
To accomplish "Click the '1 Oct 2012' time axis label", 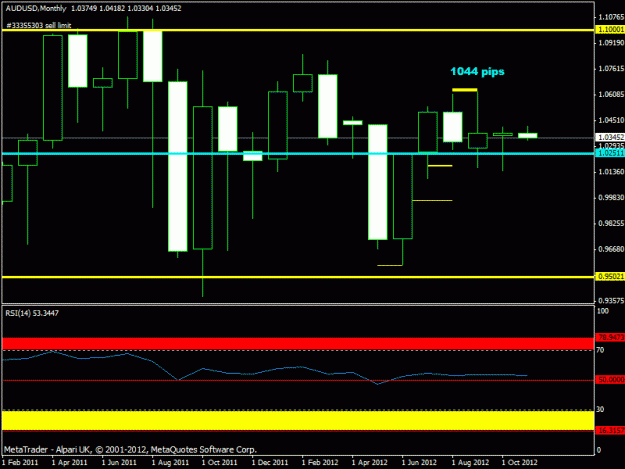I will pyautogui.click(x=519, y=463).
